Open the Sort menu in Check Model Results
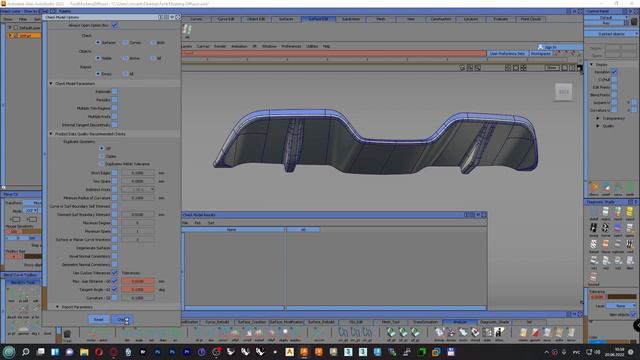The height and width of the screenshot is (360, 640). click(x=211, y=223)
